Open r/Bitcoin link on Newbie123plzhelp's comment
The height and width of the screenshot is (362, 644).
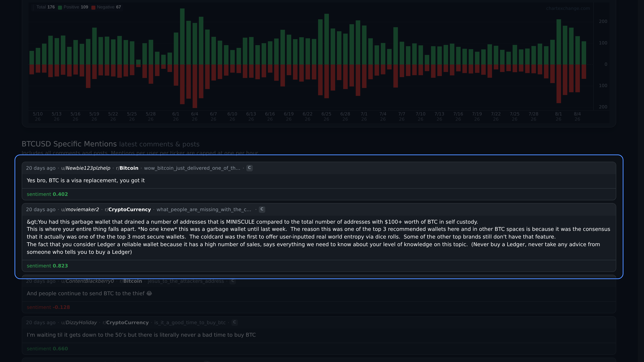(x=127, y=168)
